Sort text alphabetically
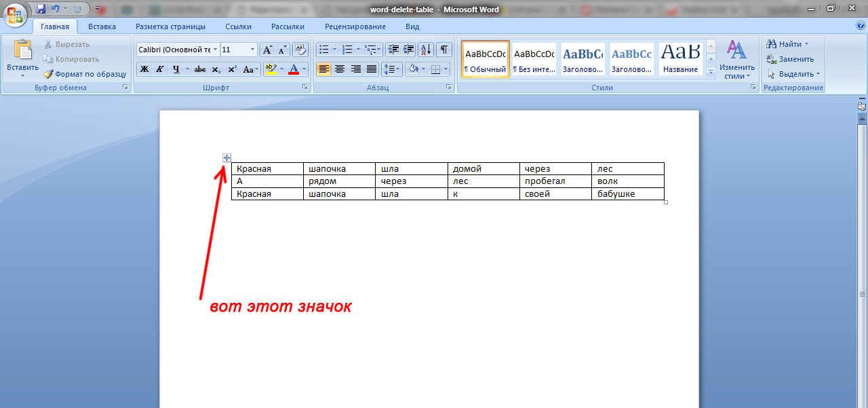Screen dimensions: 868x408 point(426,50)
